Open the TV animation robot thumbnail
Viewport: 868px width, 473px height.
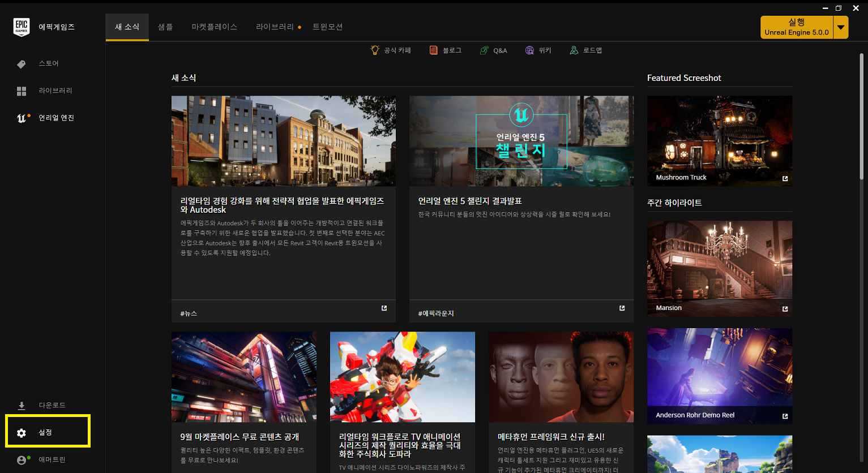click(x=403, y=377)
